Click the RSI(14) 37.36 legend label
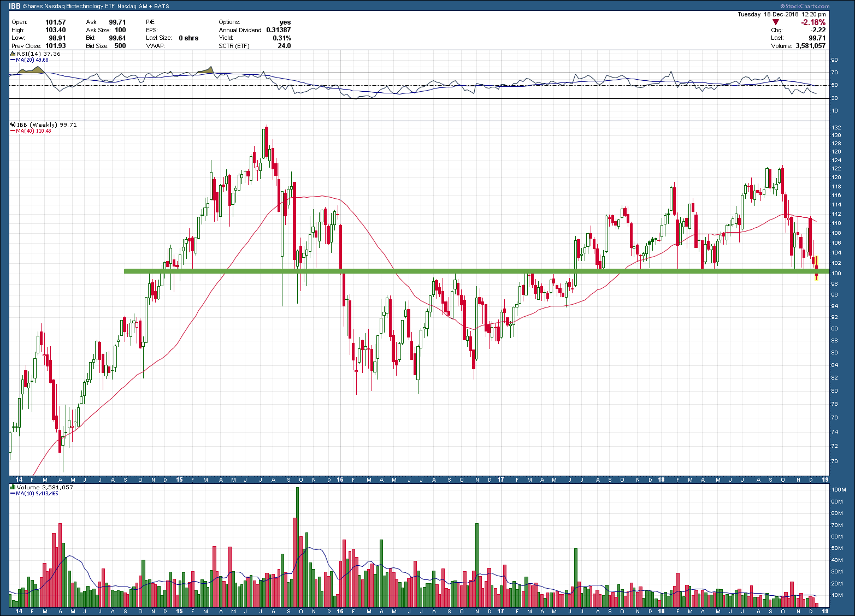The width and height of the screenshot is (855, 616). [39, 54]
